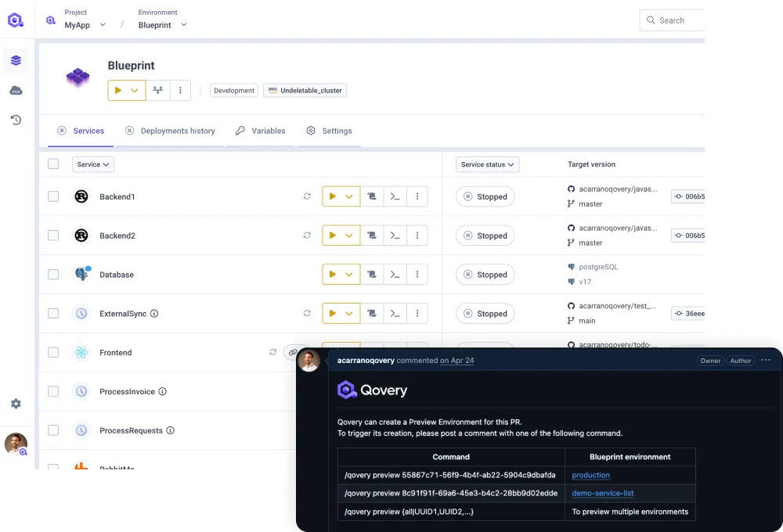The width and height of the screenshot is (783, 532).
Task: Open Backend1 three-dot more menu
Action: 417,196
